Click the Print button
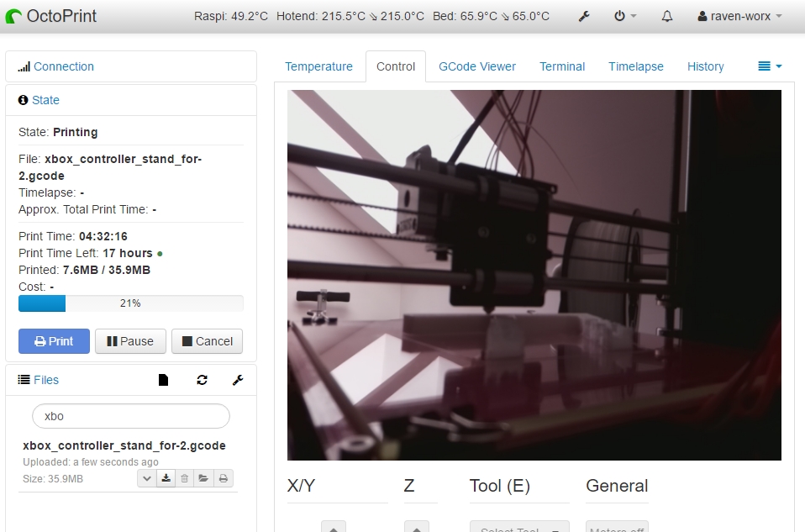Viewport: 805px width, 532px height. coord(54,341)
